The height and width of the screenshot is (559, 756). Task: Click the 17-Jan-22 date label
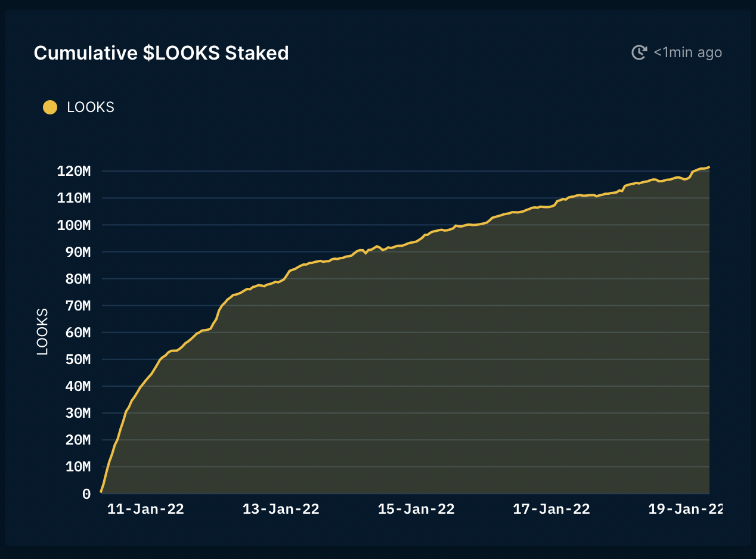point(551,509)
